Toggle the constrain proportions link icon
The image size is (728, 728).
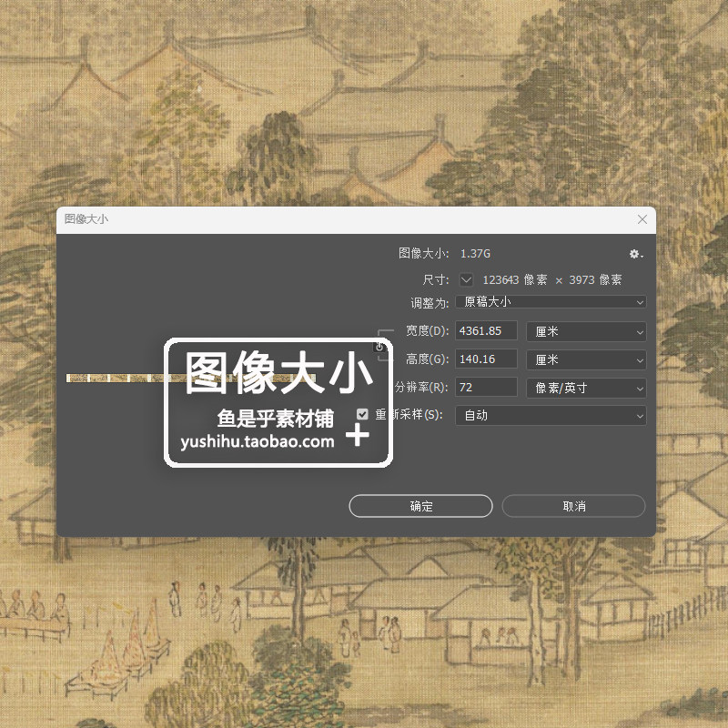pos(379,347)
